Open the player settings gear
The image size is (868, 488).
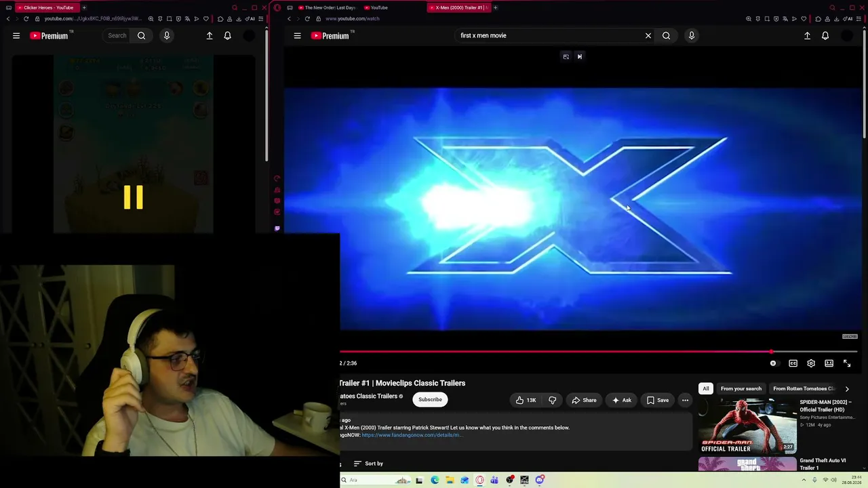811,363
